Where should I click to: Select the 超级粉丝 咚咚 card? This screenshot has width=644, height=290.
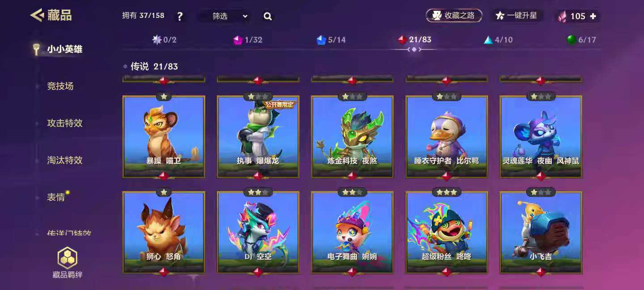click(x=447, y=232)
